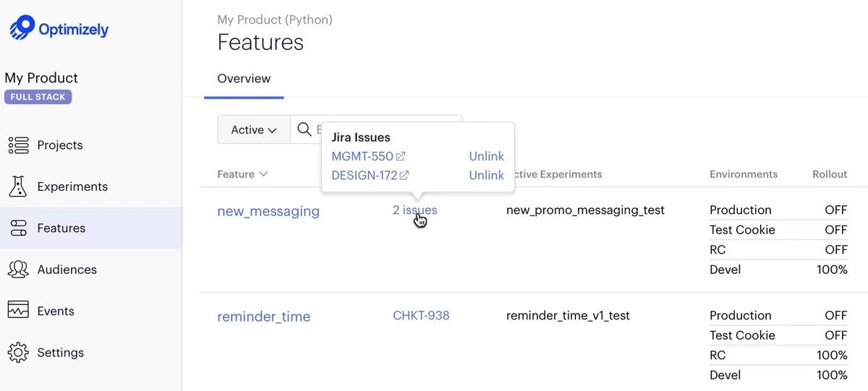Open the CHKT-938 Jira link
The height and width of the screenshot is (391, 868).
pyautogui.click(x=421, y=315)
